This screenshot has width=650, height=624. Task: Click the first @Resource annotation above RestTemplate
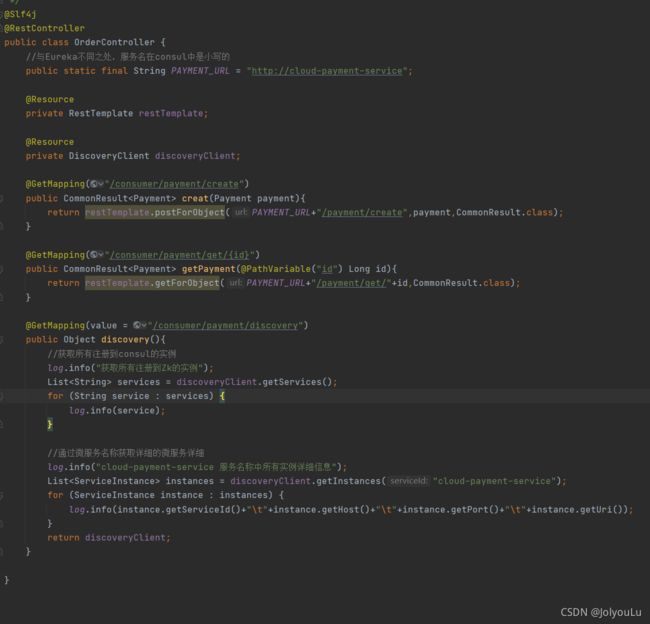50,100
